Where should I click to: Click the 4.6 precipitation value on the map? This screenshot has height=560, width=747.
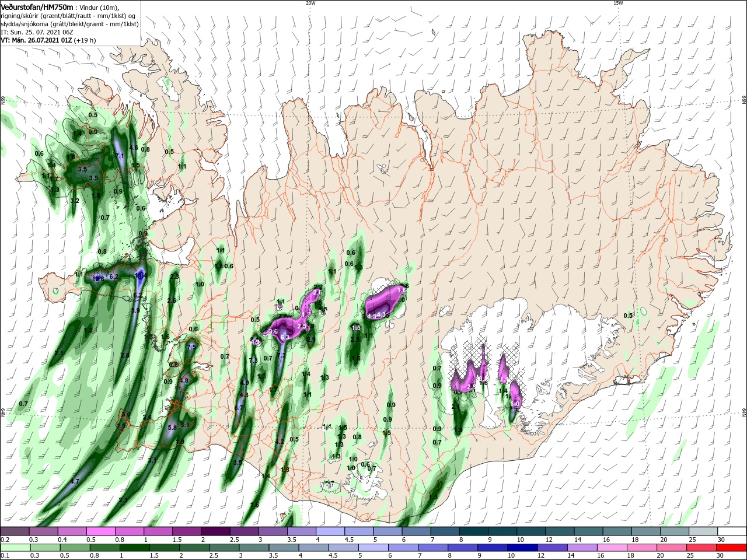(x=133, y=148)
